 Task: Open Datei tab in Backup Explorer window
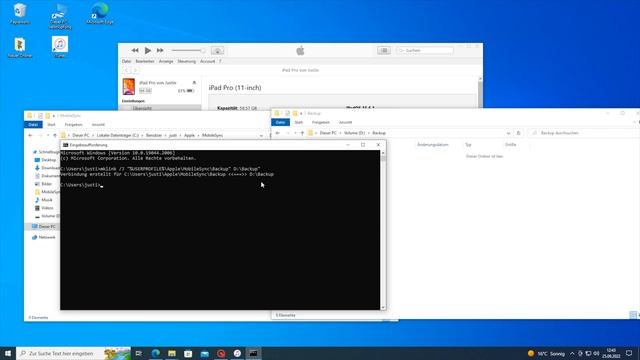[x=280, y=122]
